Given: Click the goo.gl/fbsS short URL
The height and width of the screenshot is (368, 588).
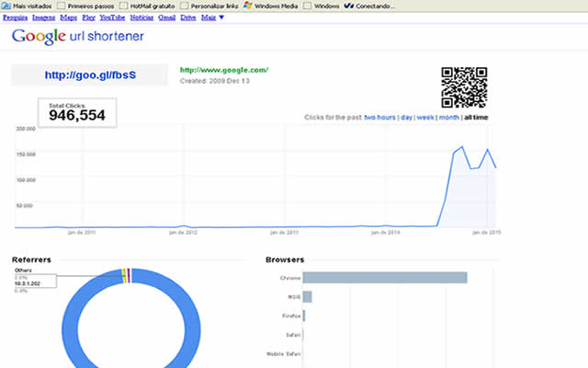Looking at the screenshot, I should coord(89,75).
